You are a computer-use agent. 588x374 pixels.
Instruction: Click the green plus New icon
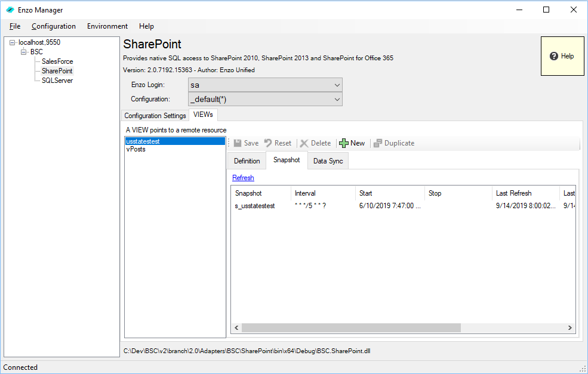343,143
